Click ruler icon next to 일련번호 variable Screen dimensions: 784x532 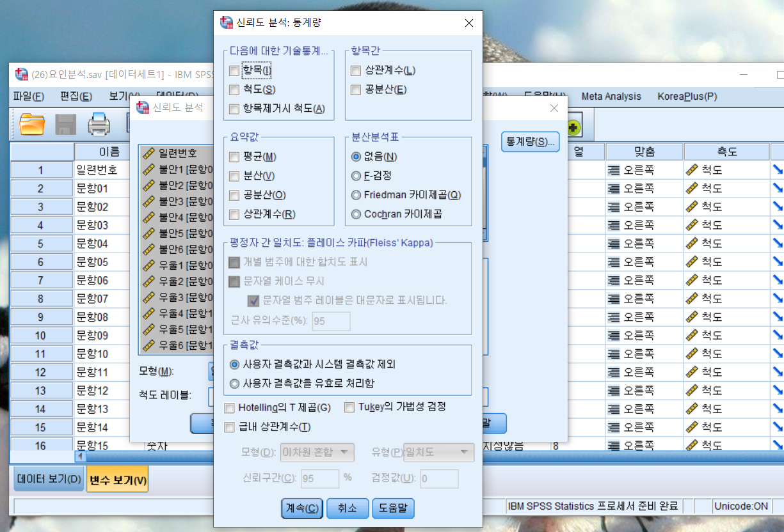click(x=149, y=153)
